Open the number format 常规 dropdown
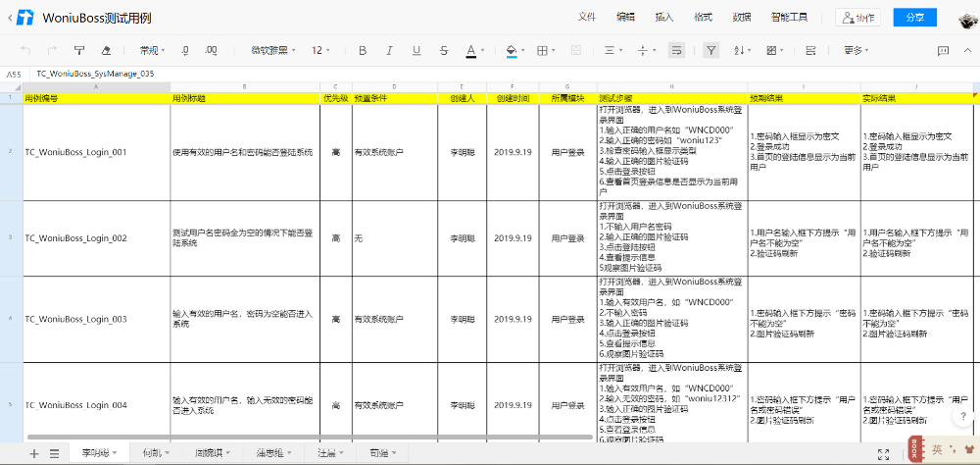 click(x=153, y=51)
